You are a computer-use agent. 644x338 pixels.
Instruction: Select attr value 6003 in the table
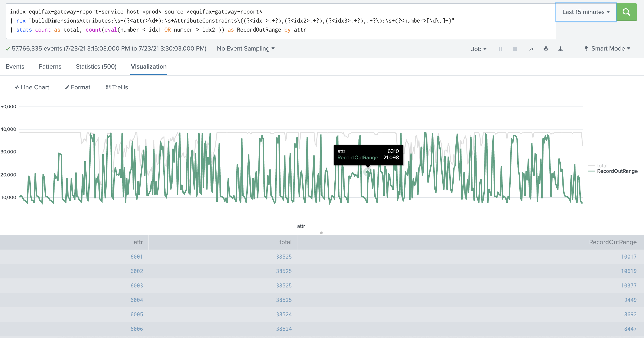[137, 285]
